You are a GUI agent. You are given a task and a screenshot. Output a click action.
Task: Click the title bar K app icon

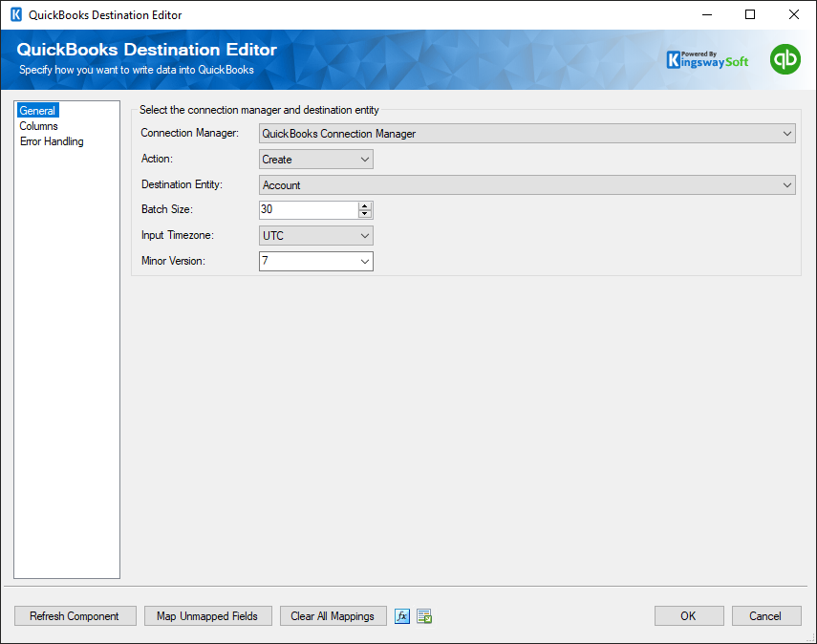coord(16,14)
